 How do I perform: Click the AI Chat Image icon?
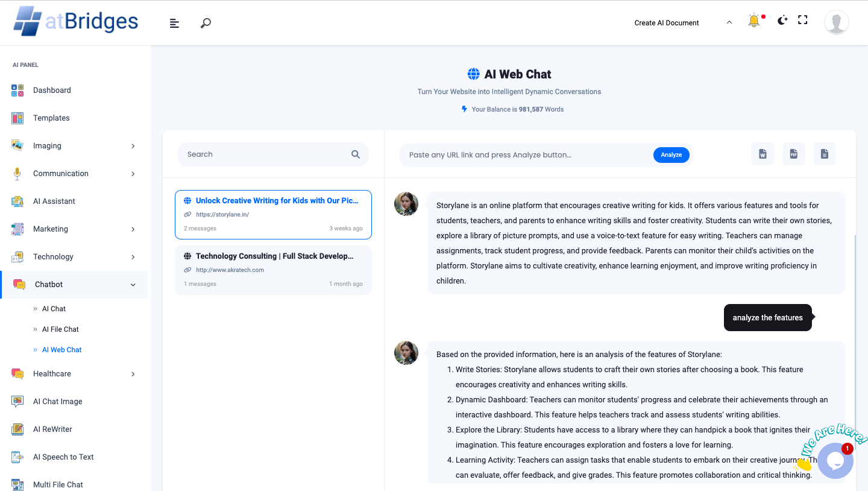tap(17, 402)
